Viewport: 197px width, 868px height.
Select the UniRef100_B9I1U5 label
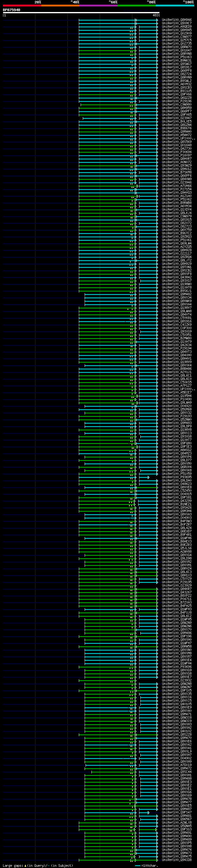(x=177, y=91)
